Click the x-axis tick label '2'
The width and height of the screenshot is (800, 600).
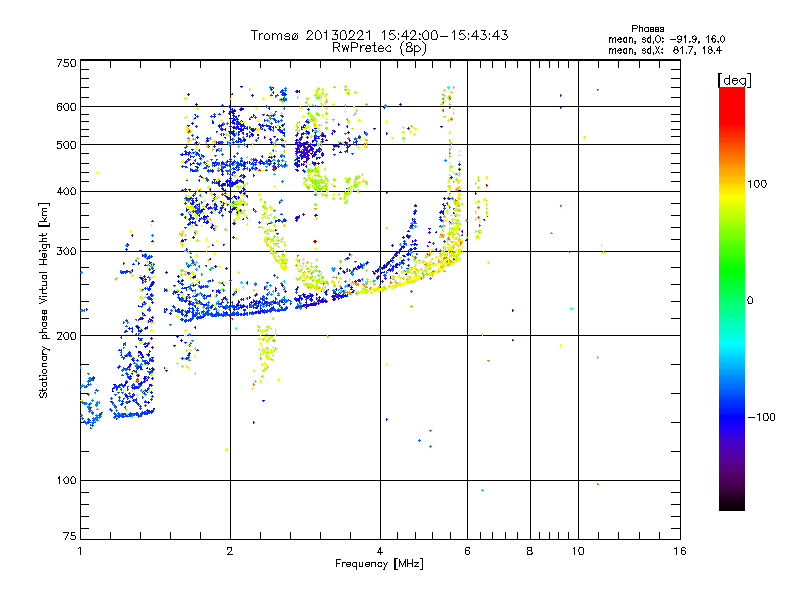tap(230, 551)
